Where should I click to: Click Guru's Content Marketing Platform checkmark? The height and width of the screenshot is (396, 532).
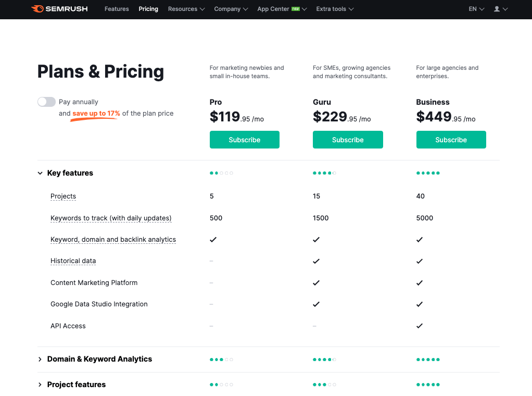(x=316, y=282)
